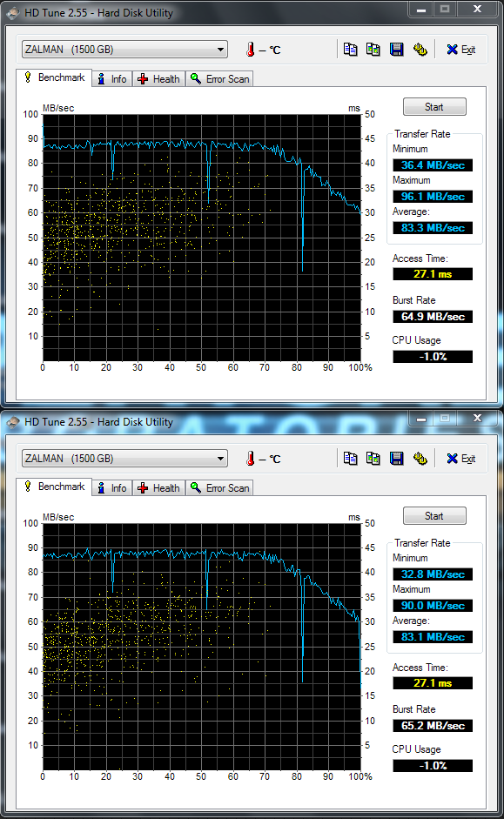Switch to Health tab in bottom window
Image resolution: width=504 pixels, height=819 pixels.
tap(158, 488)
